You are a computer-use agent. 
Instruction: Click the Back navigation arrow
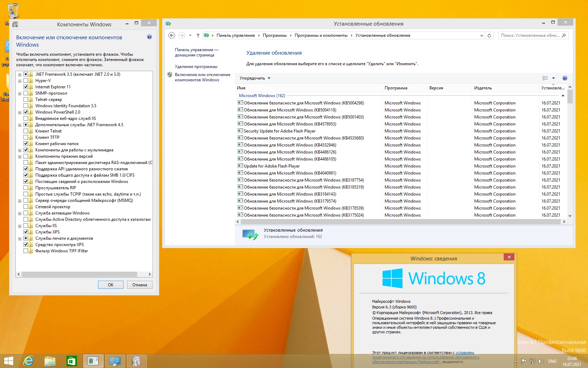(x=171, y=35)
